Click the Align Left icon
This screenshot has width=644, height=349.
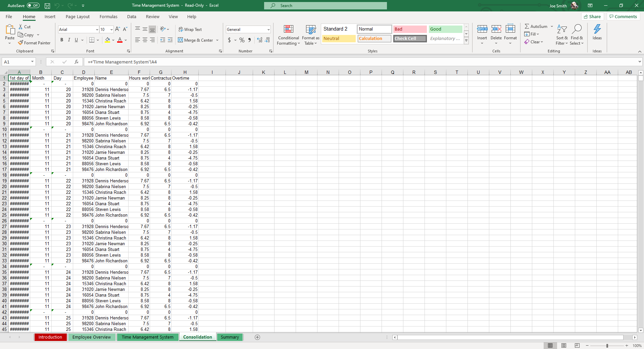click(x=138, y=40)
